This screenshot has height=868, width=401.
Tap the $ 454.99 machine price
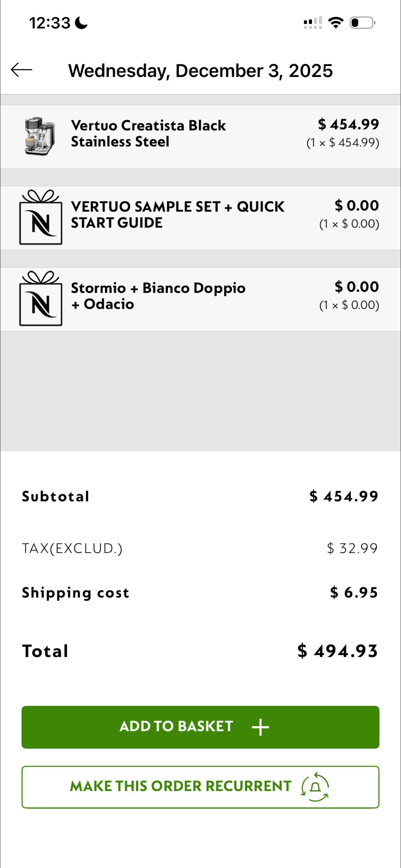pos(348,124)
